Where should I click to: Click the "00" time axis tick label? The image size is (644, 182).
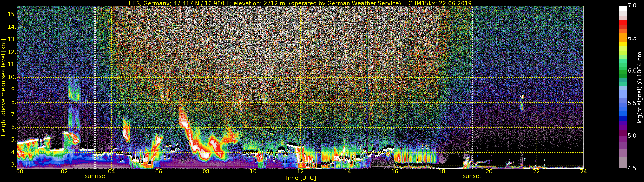(20, 171)
